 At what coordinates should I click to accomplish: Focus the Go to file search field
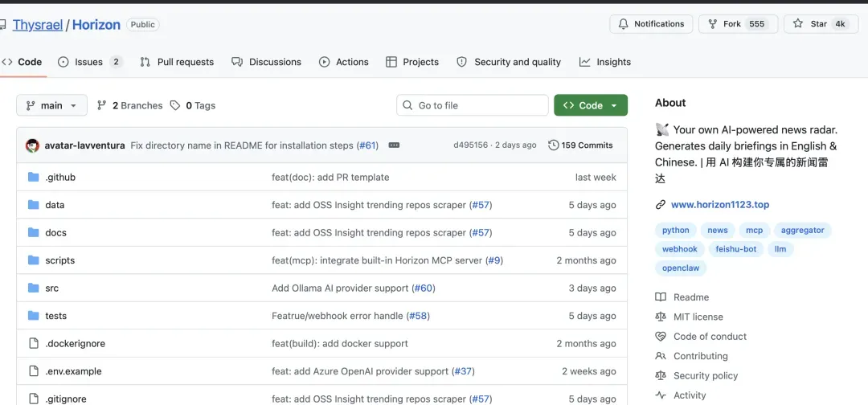coord(473,105)
